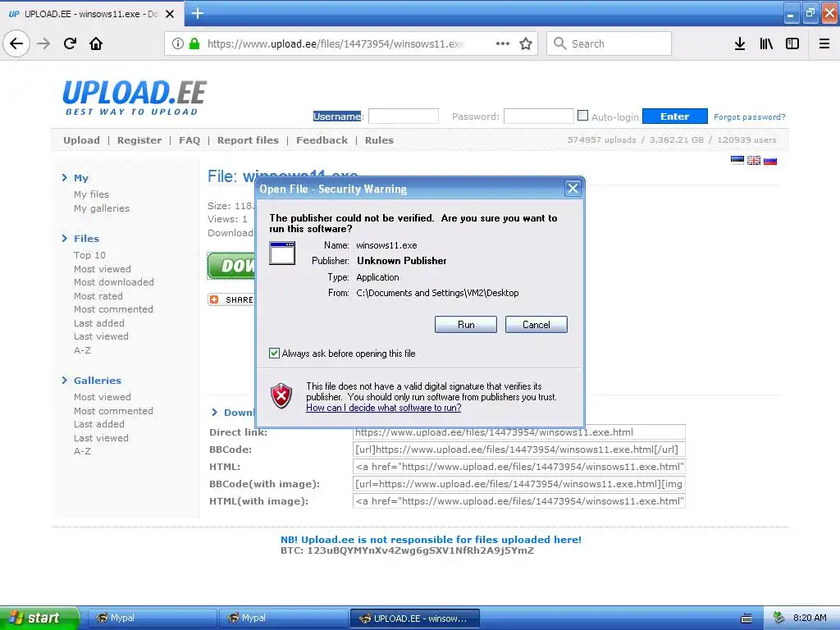Image resolution: width=840 pixels, height=630 pixels.
Task: Switch to Estonian language flag
Action: pos(737,160)
